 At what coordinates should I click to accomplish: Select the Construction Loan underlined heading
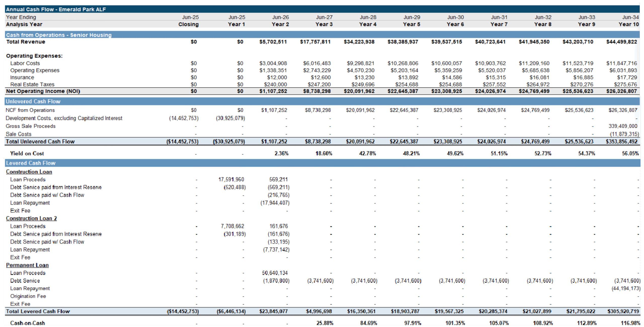pyautogui.click(x=29, y=172)
